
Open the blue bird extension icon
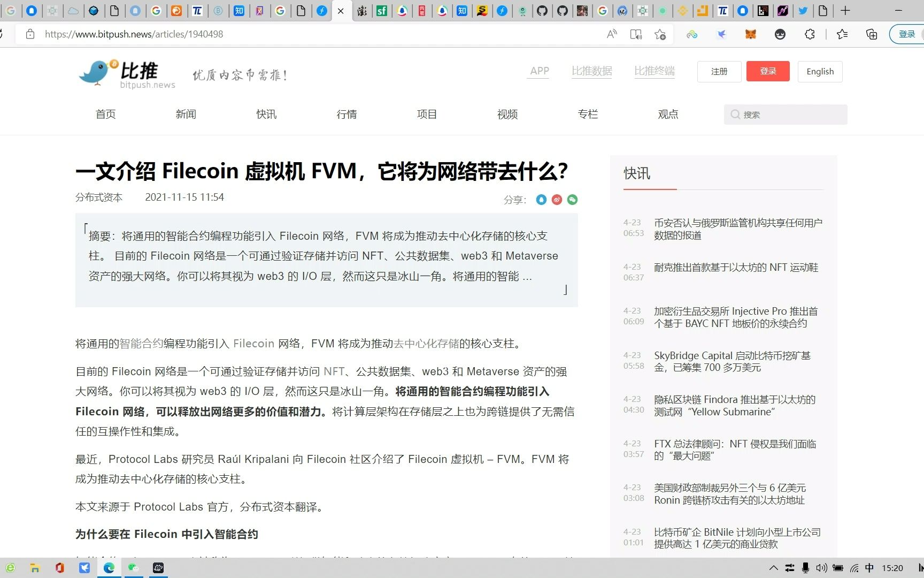tap(721, 34)
